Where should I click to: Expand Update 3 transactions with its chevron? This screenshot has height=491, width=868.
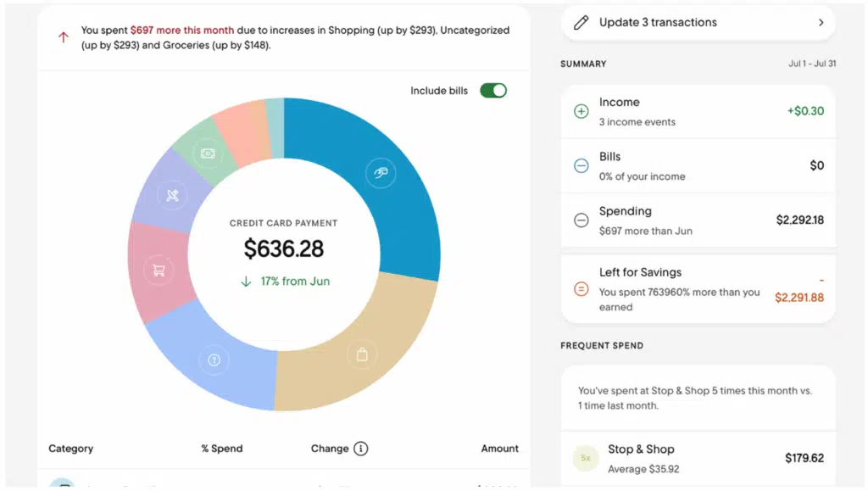point(820,23)
